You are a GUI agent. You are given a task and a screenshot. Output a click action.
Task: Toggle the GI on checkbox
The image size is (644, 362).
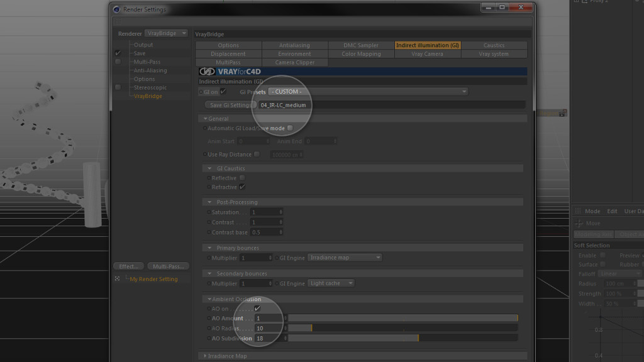click(223, 92)
